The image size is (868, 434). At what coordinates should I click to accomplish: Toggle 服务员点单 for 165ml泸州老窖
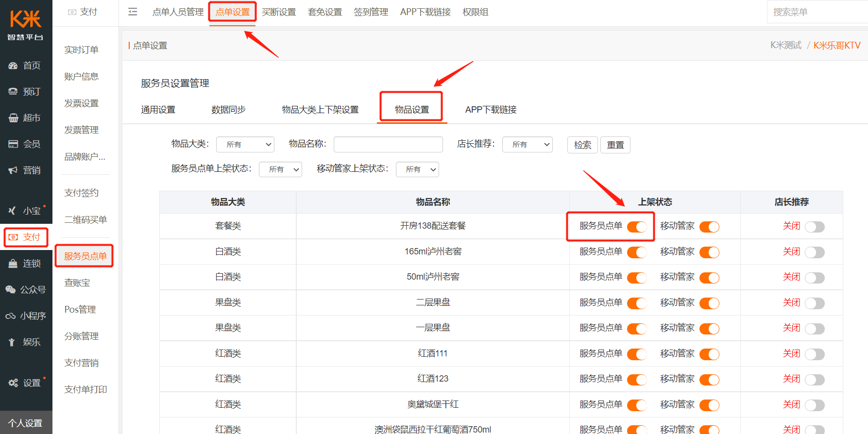click(637, 252)
